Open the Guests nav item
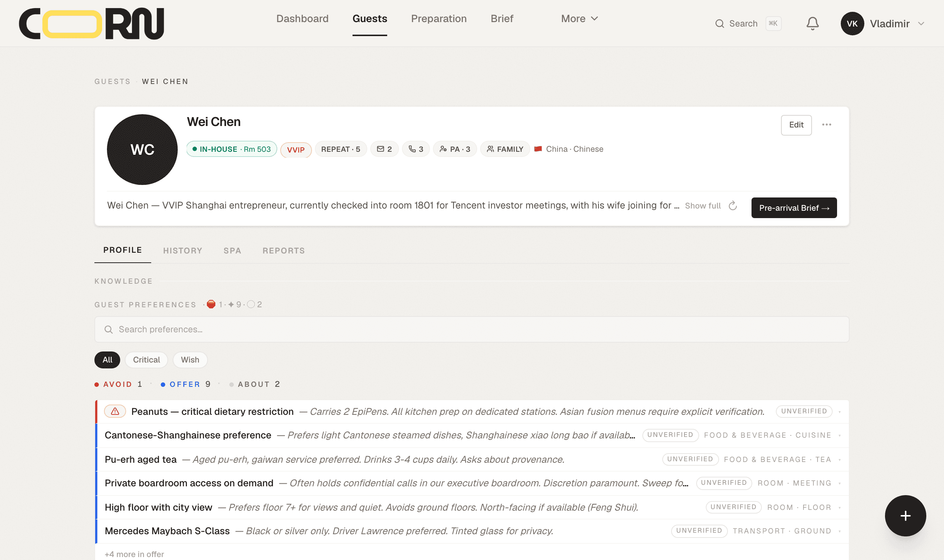Viewport: 944px width, 560px height. coord(369,18)
